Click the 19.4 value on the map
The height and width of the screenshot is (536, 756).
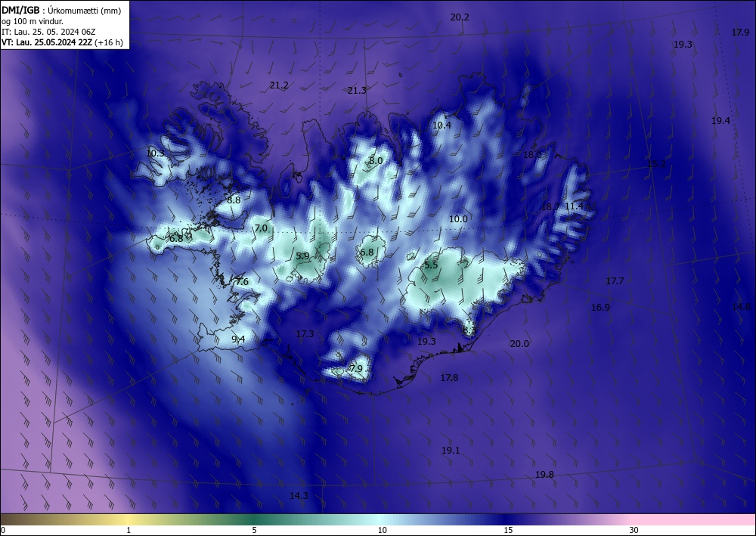(x=720, y=121)
